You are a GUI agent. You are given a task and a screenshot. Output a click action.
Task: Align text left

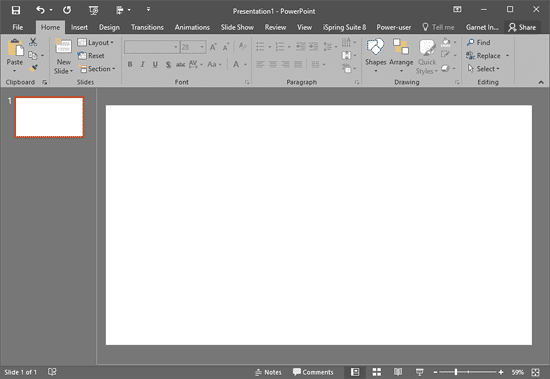[x=260, y=64]
